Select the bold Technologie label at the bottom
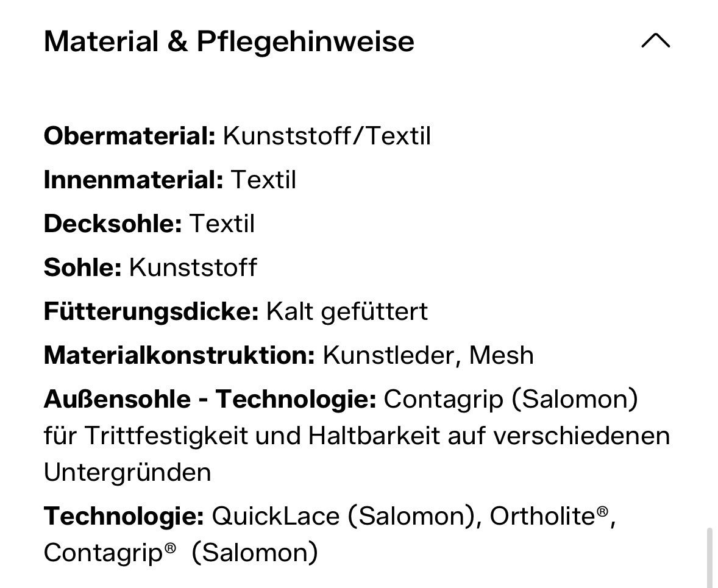Viewport: 718px width, 588px height. point(124,516)
